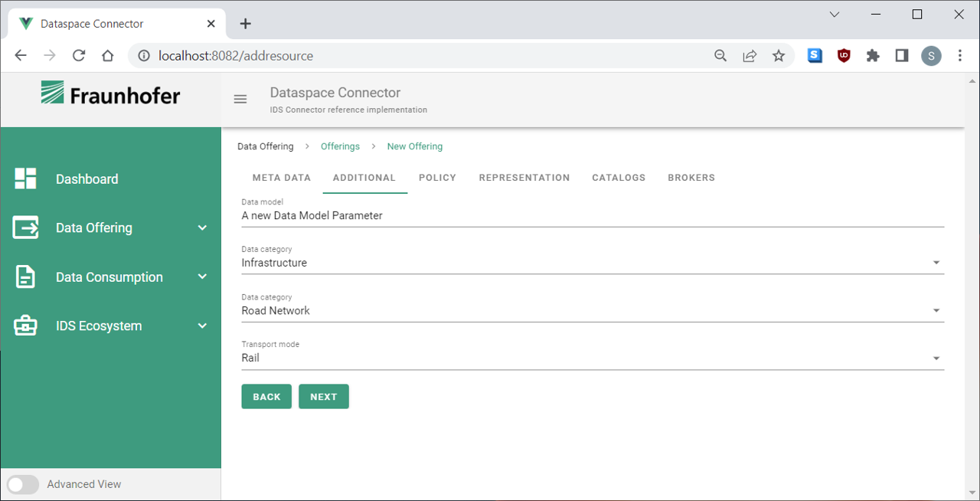Screen dimensions: 980x501
Task: Click the browser forward arrow
Action: pos(50,56)
